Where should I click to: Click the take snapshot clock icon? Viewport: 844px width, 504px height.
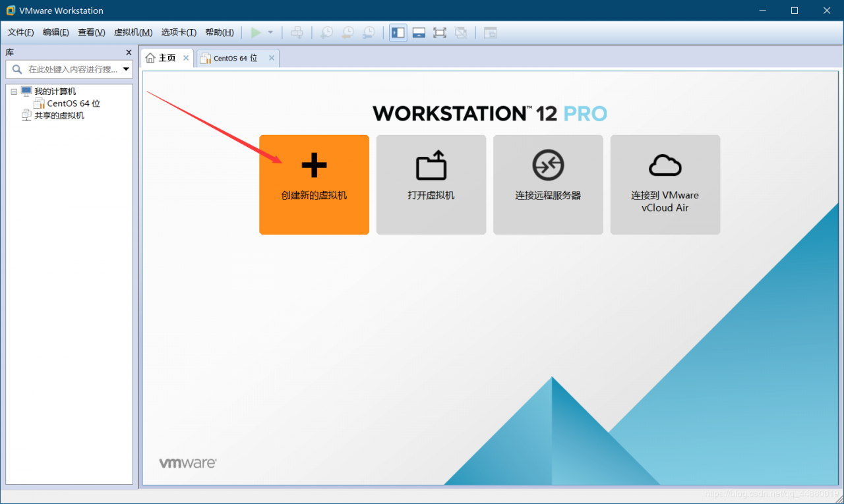coord(326,32)
